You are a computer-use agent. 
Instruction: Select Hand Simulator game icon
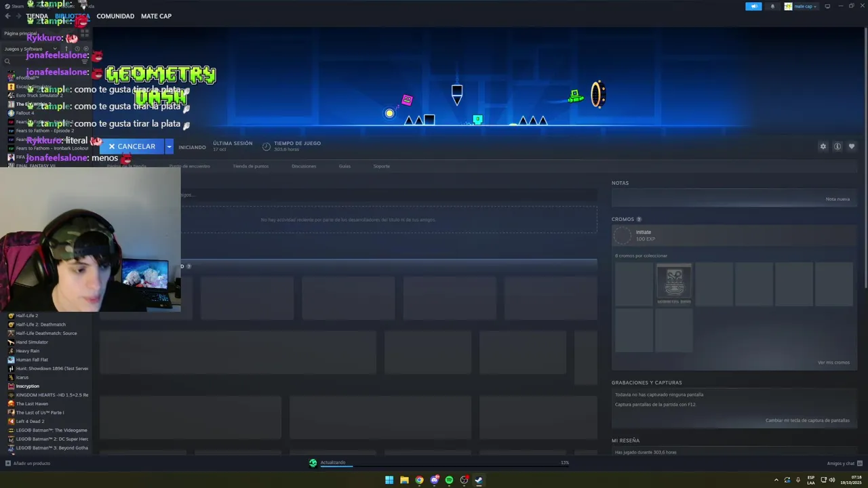11,342
